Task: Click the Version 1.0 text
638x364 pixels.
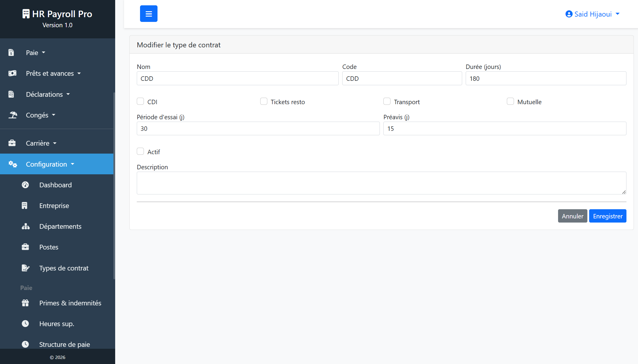Action: pos(57,25)
